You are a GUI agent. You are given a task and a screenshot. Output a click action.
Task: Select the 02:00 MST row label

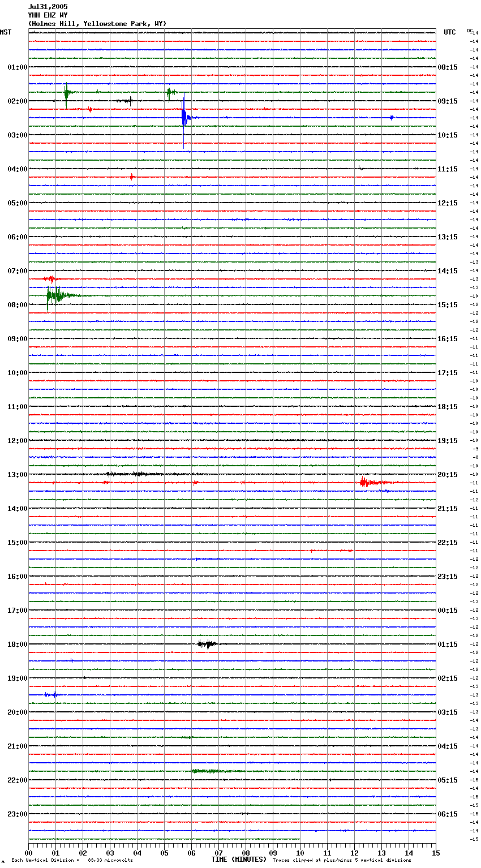click(x=18, y=101)
